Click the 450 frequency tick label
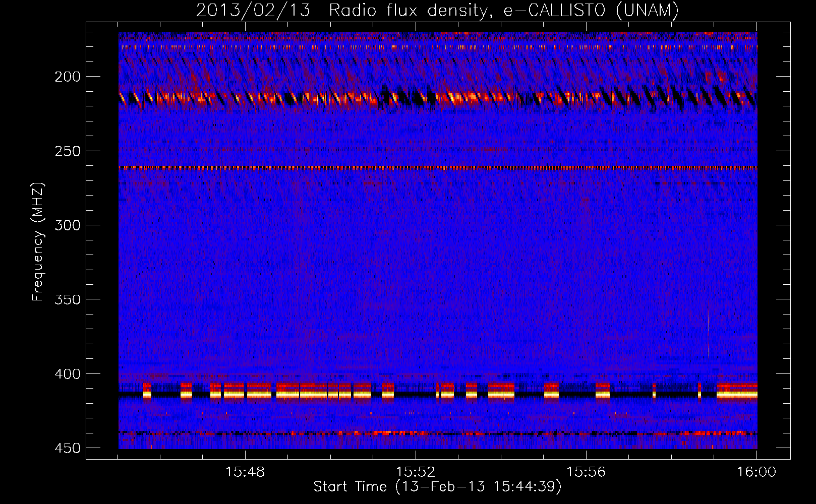816x504 pixels. [x=67, y=448]
